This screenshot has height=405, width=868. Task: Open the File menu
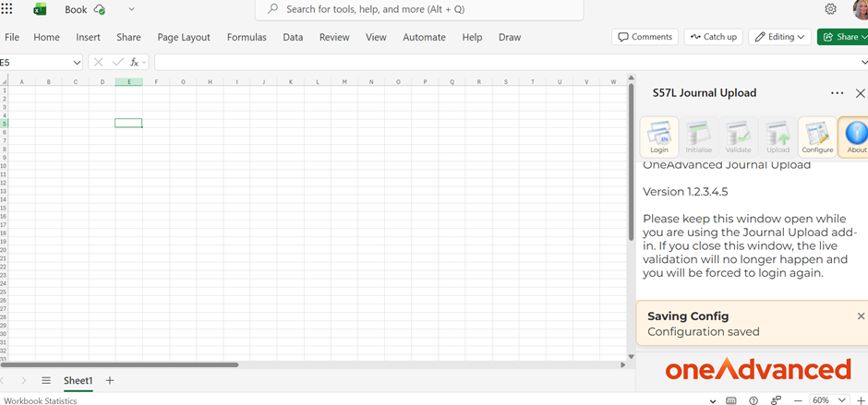pos(12,37)
